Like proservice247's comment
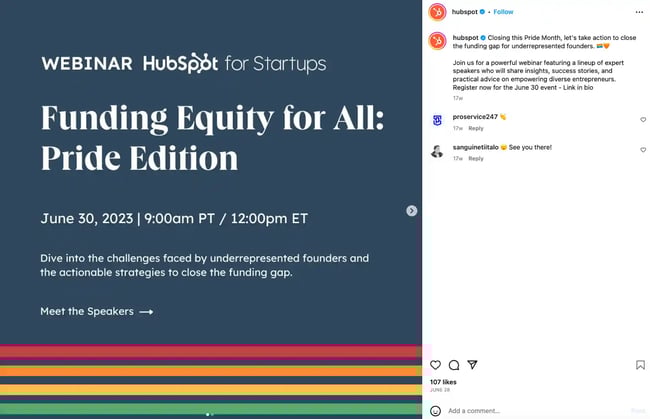650x419 pixels. click(643, 119)
